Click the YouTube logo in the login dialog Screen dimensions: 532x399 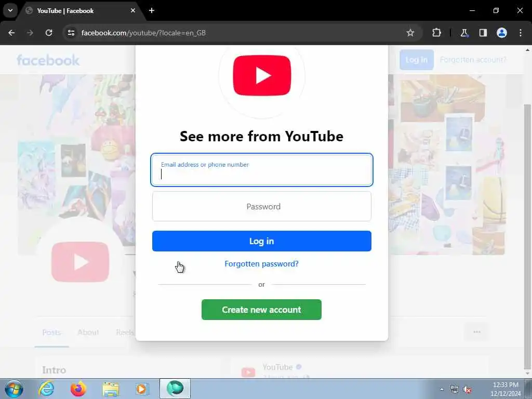262,75
